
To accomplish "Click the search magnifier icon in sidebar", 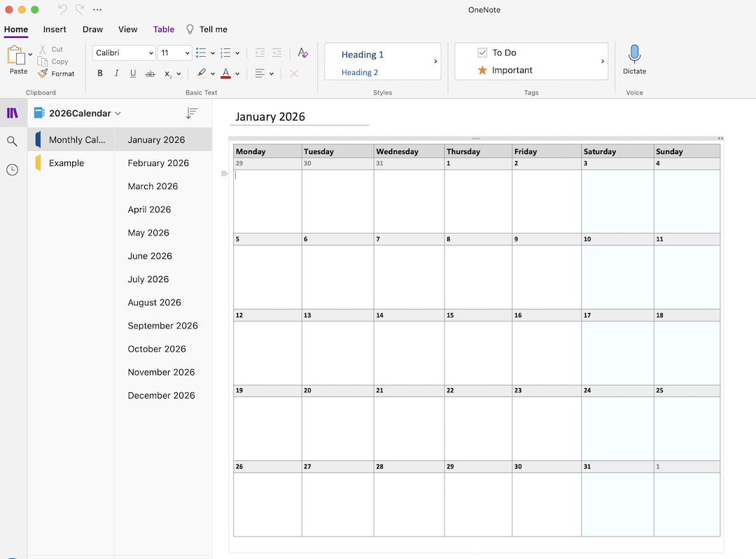I will point(12,140).
